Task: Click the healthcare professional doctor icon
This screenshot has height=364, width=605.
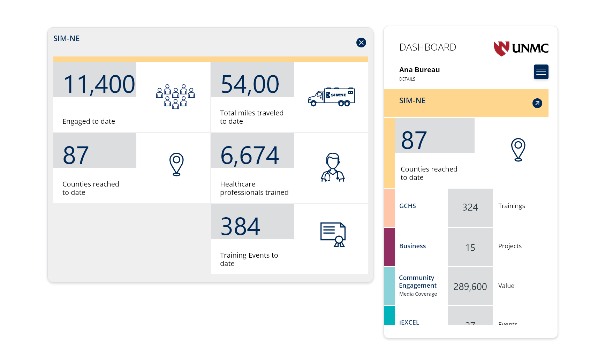Action: click(333, 167)
